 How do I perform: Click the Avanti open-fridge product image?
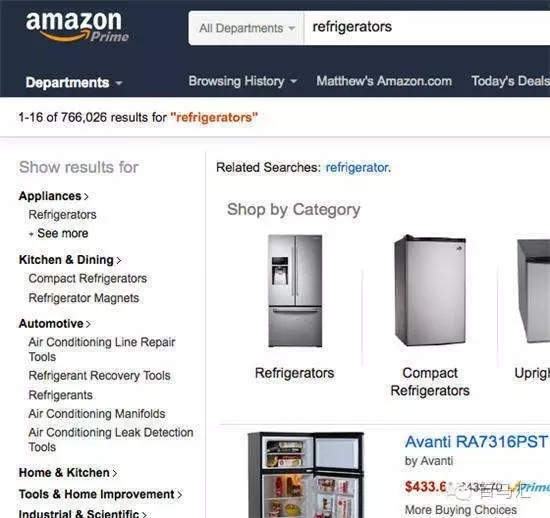coord(306,475)
